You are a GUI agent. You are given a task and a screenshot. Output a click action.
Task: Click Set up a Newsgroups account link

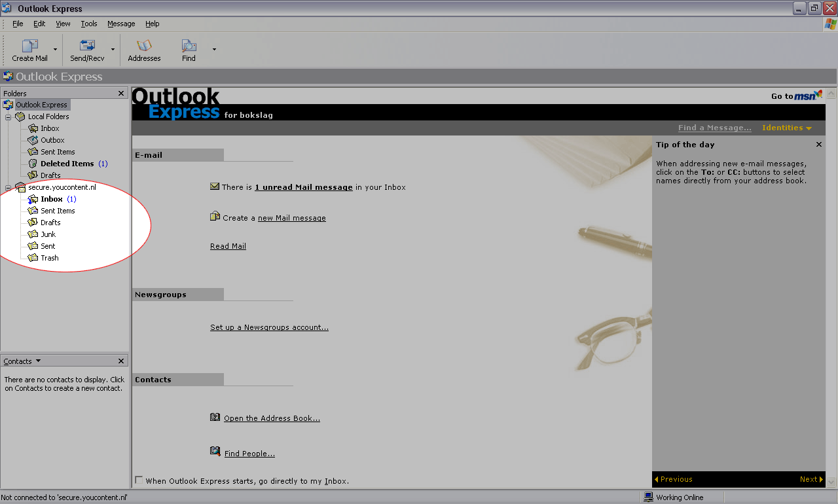pyautogui.click(x=269, y=327)
